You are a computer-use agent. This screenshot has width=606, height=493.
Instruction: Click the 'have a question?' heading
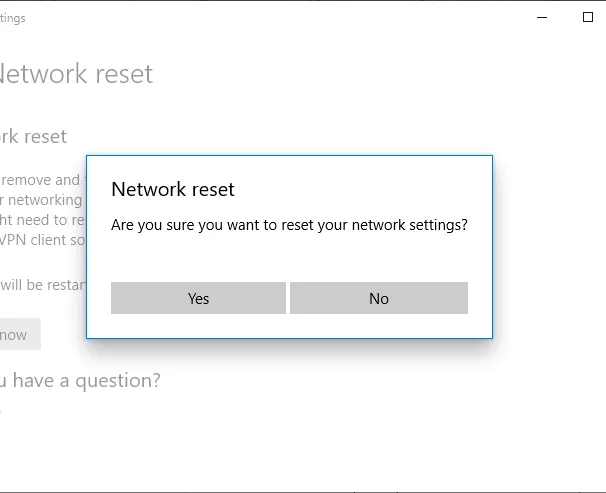pyautogui.click(x=80, y=380)
